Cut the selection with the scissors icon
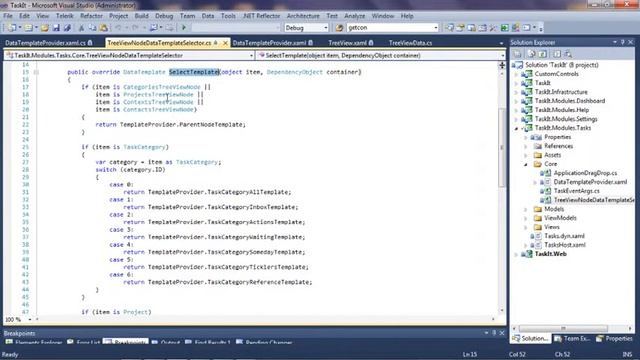This screenshot has height=360, width=640. coord(81,28)
